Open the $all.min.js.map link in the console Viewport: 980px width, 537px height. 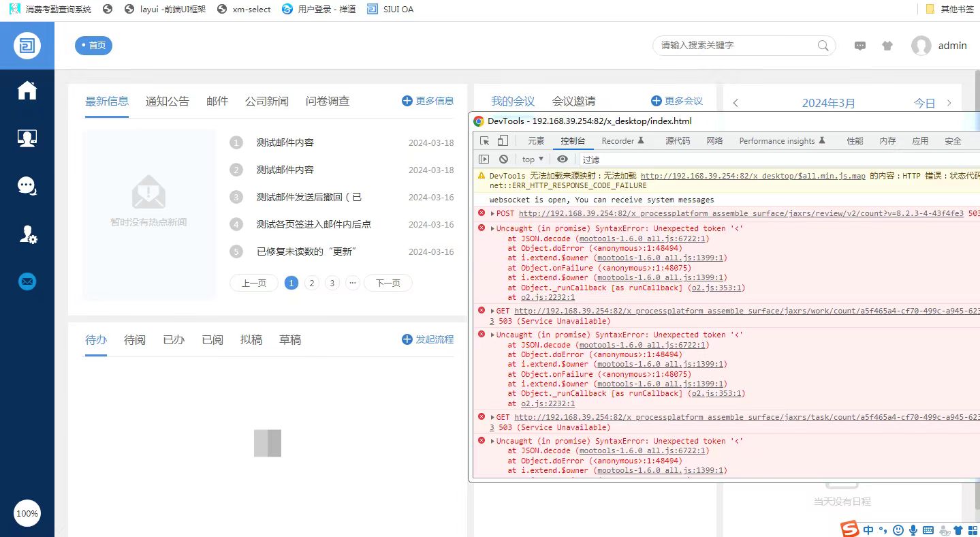pyautogui.click(x=753, y=176)
